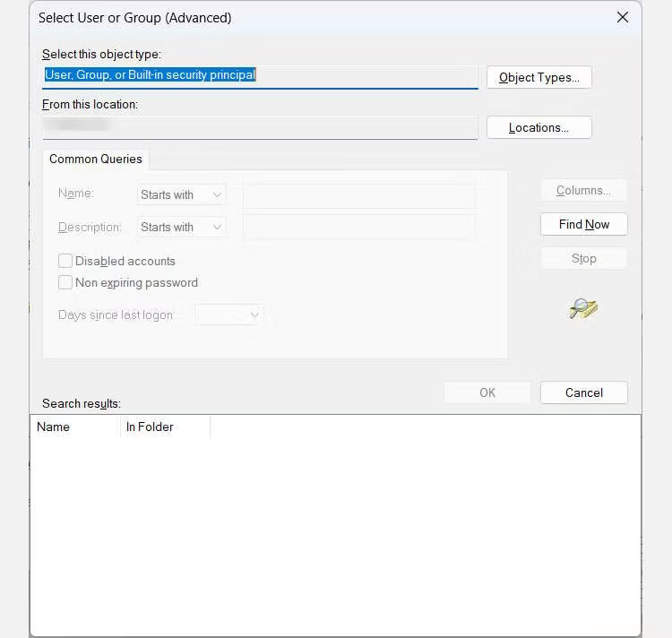
Task: Click the Name query text field
Action: coord(359,194)
